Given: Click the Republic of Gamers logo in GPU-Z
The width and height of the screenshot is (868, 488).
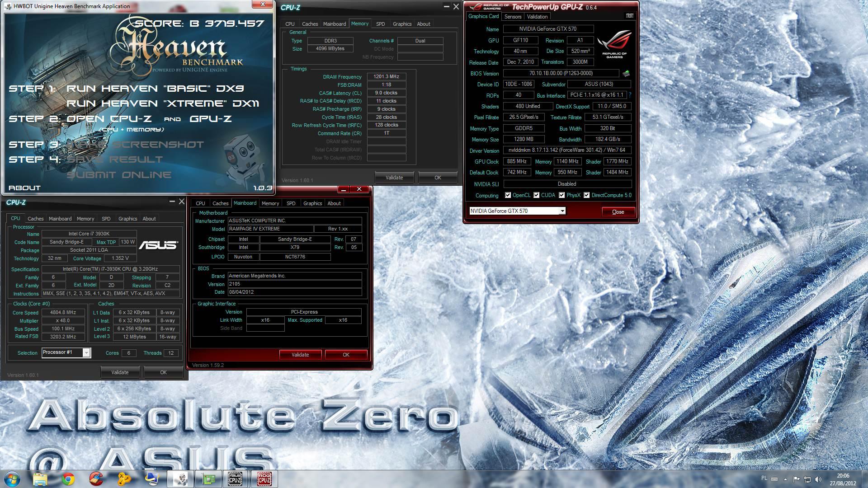Looking at the screenshot, I should click(x=614, y=44).
